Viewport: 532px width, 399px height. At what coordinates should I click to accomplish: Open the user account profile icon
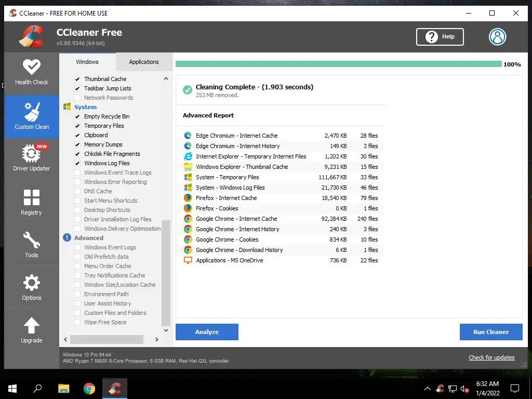point(497,37)
